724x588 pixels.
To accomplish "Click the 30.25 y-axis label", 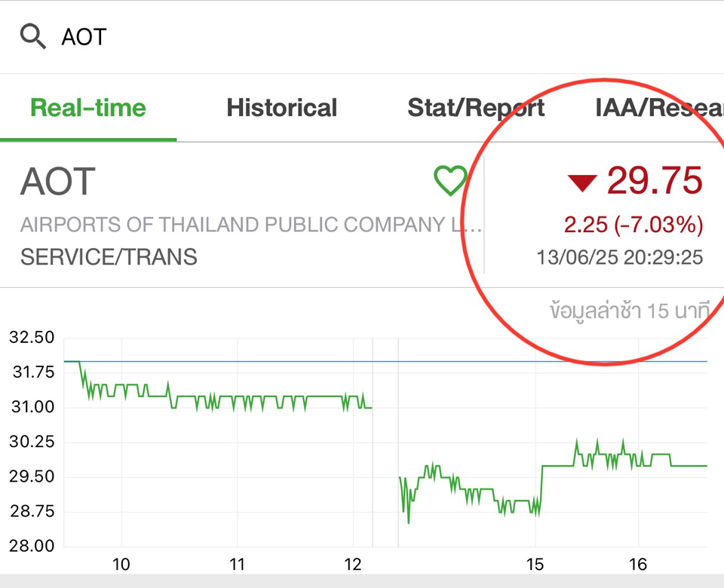I will coord(32,442).
